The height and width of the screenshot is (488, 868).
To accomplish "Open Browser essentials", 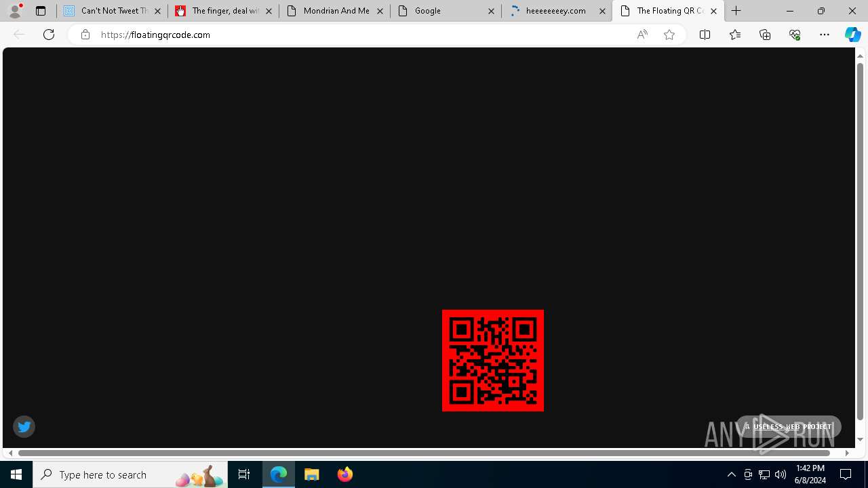I will tap(795, 35).
